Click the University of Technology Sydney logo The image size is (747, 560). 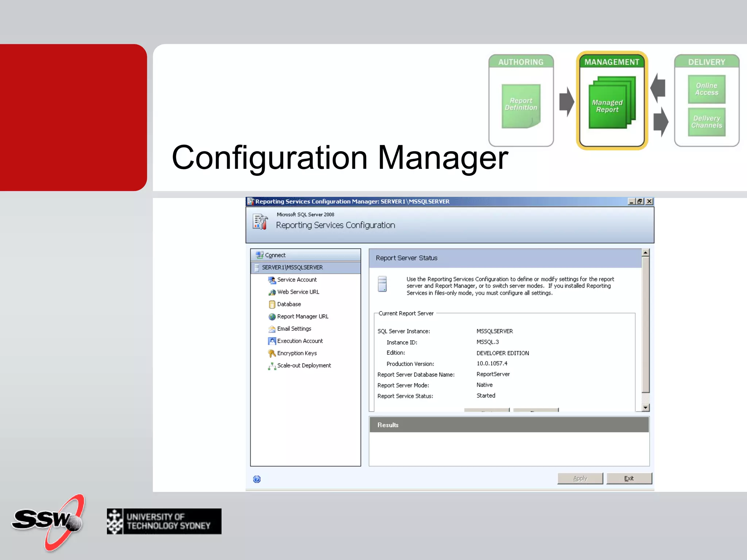[x=164, y=521]
